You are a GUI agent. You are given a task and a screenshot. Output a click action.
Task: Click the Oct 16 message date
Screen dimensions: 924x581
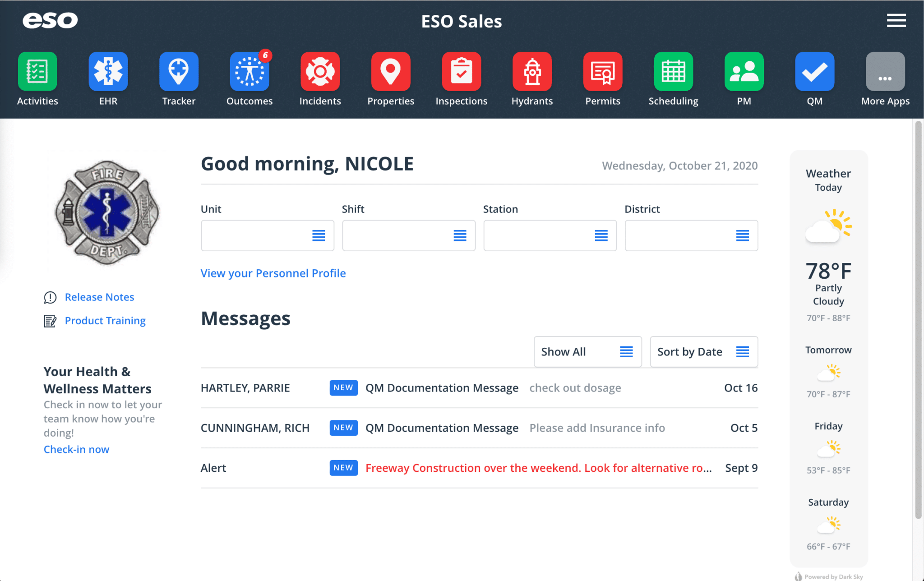pos(741,388)
